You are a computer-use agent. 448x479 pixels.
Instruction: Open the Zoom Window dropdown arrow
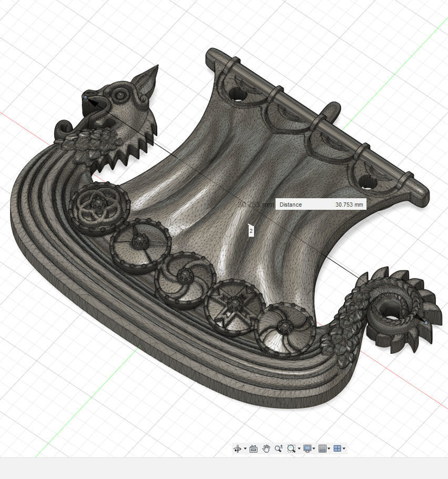299,449
